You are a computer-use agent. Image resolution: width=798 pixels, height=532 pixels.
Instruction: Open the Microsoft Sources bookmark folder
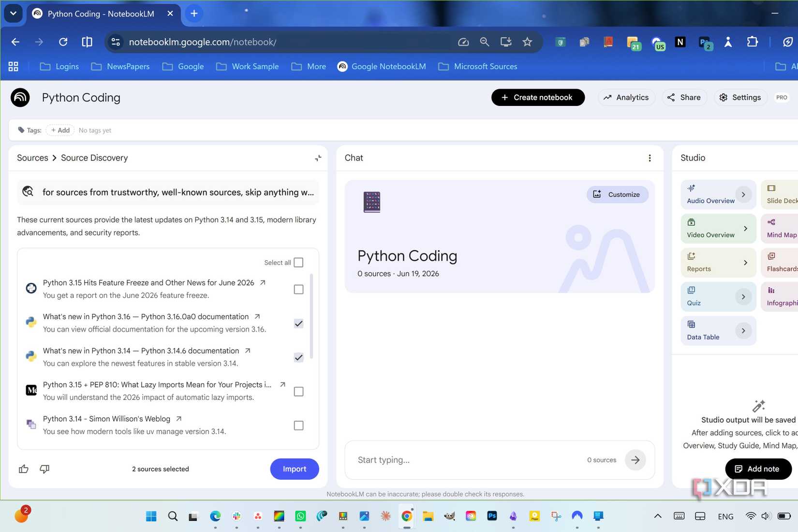pos(477,66)
